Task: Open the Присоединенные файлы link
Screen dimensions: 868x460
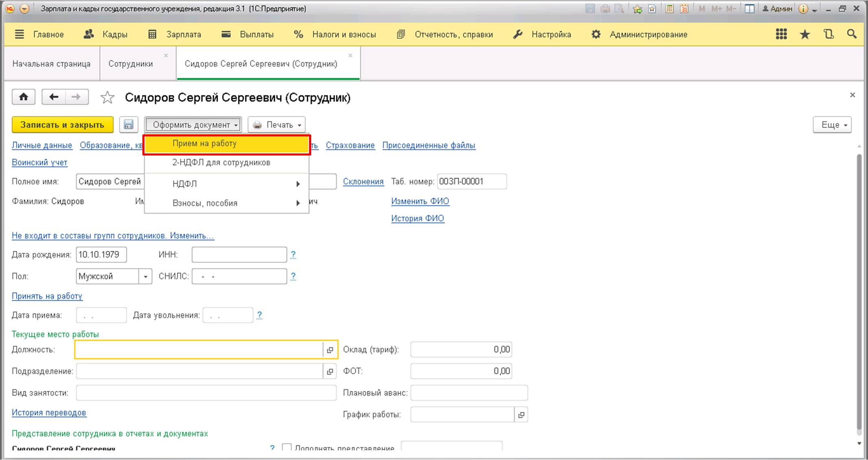Action: pos(429,145)
